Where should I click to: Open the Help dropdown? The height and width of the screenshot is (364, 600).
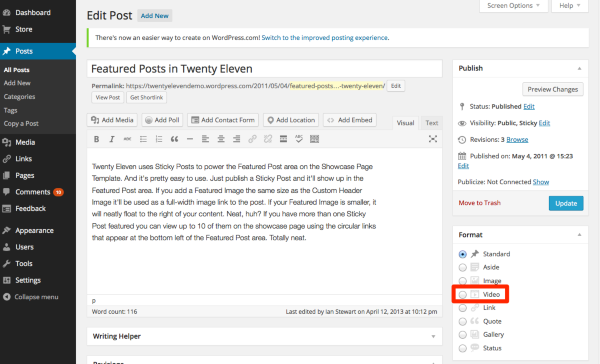click(x=570, y=6)
